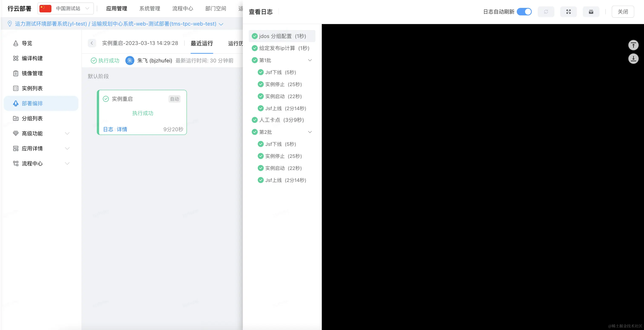The width and height of the screenshot is (644, 330).
Task: Collapse the 第2批 batch group
Action: [x=310, y=132]
